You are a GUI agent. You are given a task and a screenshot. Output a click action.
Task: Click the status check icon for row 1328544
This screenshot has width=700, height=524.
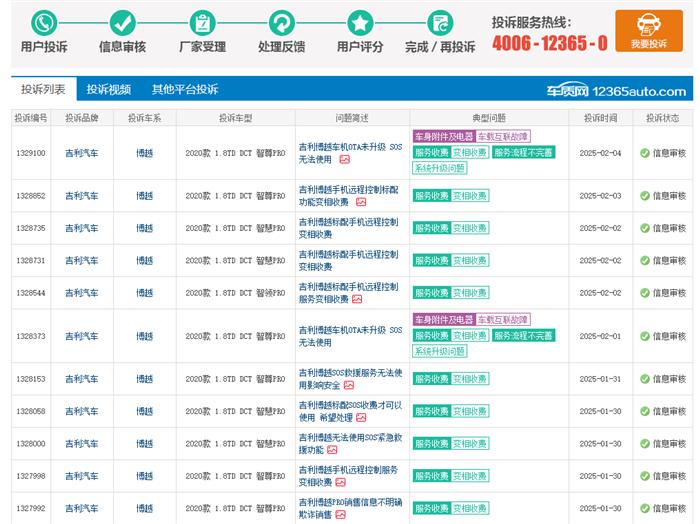(x=645, y=293)
